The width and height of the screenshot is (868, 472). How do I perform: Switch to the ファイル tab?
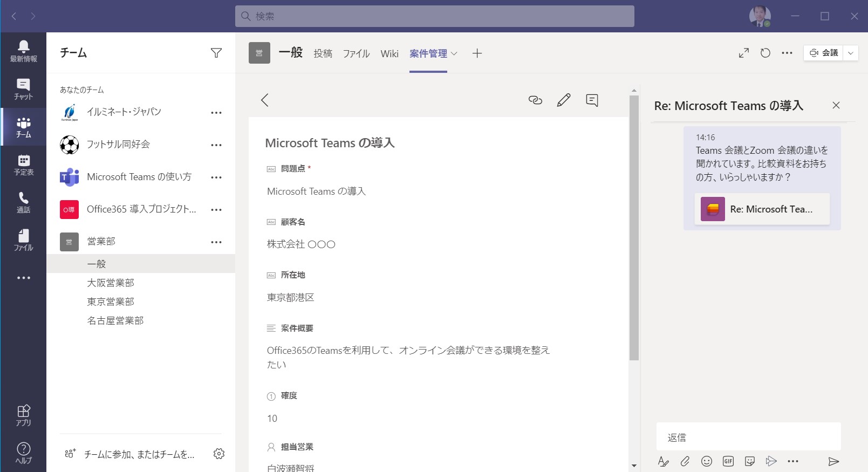click(x=357, y=53)
